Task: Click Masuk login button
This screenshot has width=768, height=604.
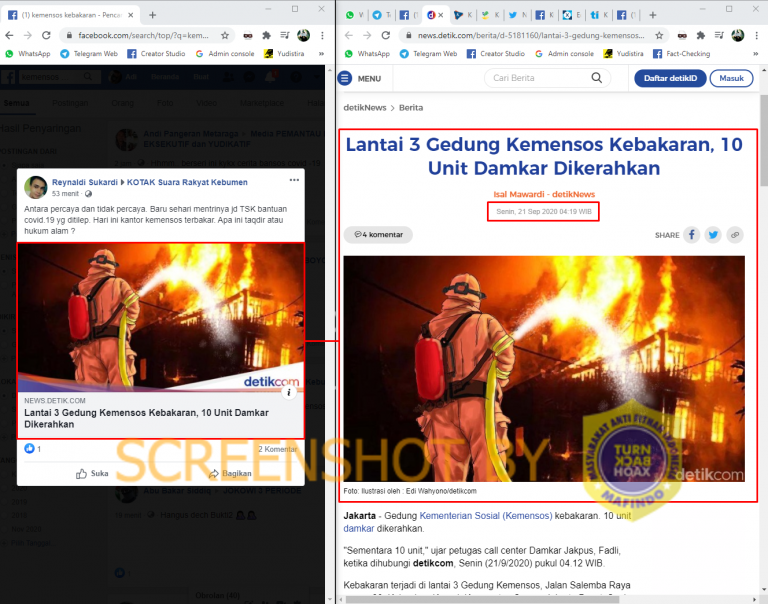Action: point(731,78)
